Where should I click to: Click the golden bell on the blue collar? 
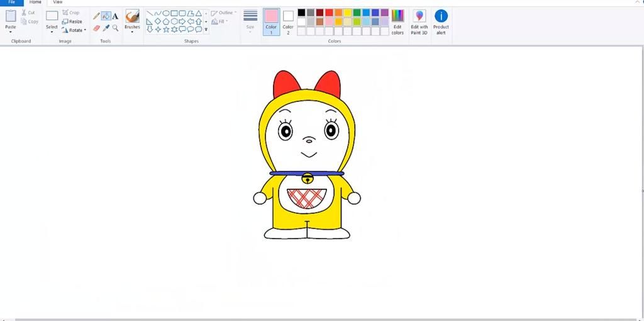pyautogui.click(x=307, y=179)
